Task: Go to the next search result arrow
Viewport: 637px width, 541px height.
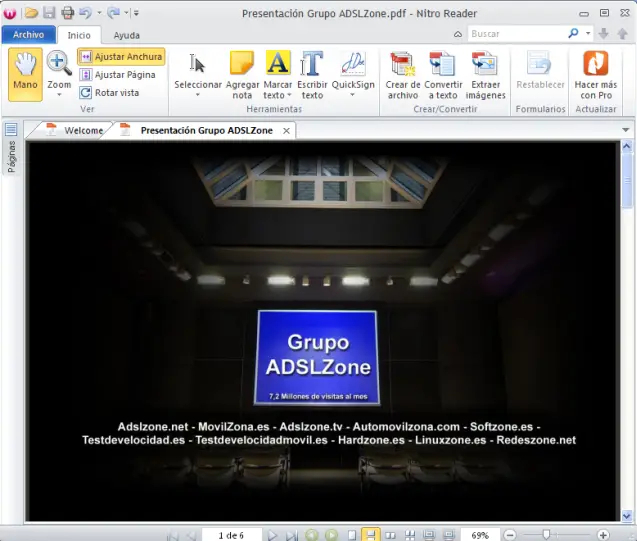Action: (604, 34)
